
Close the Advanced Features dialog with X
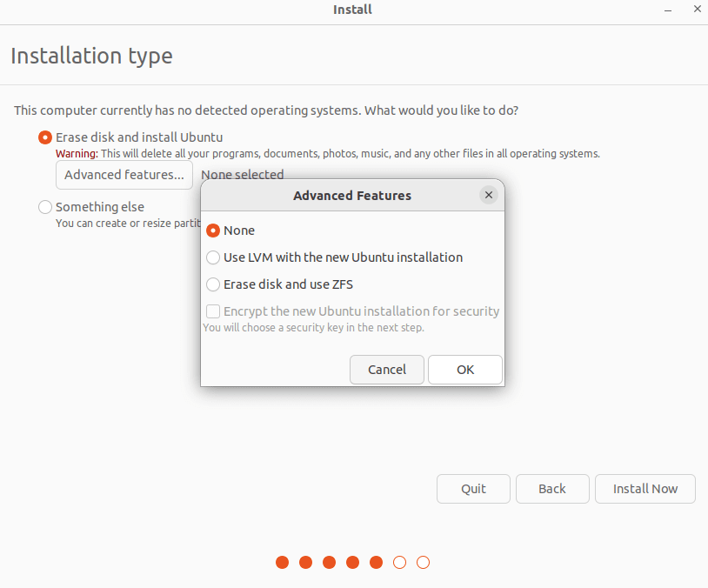tap(489, 195)
